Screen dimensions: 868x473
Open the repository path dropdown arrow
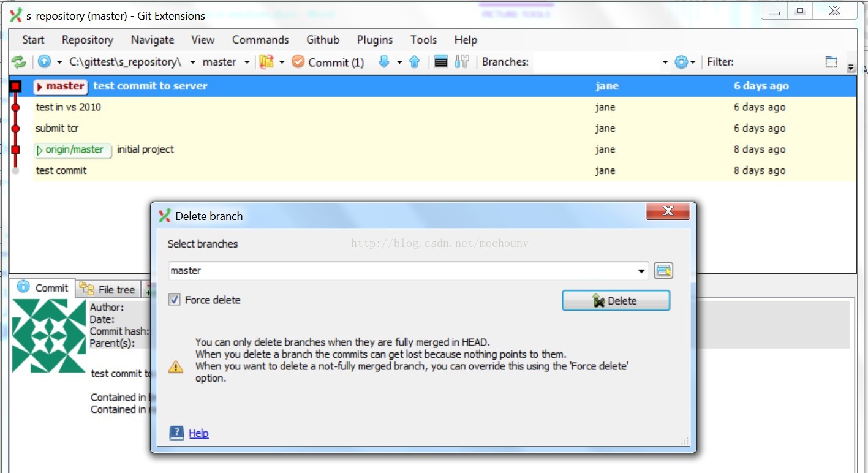point(192,62)
